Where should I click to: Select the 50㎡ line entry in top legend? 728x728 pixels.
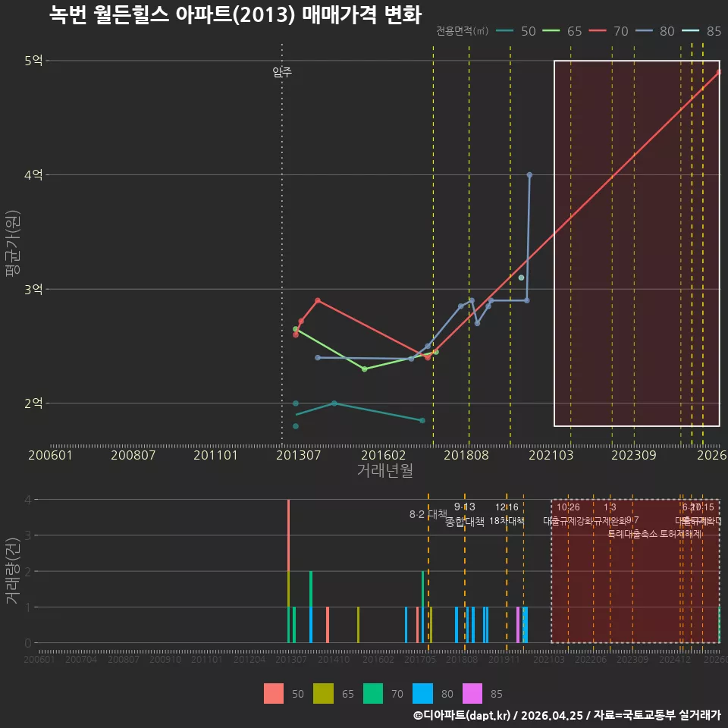(x=516, y=31)
